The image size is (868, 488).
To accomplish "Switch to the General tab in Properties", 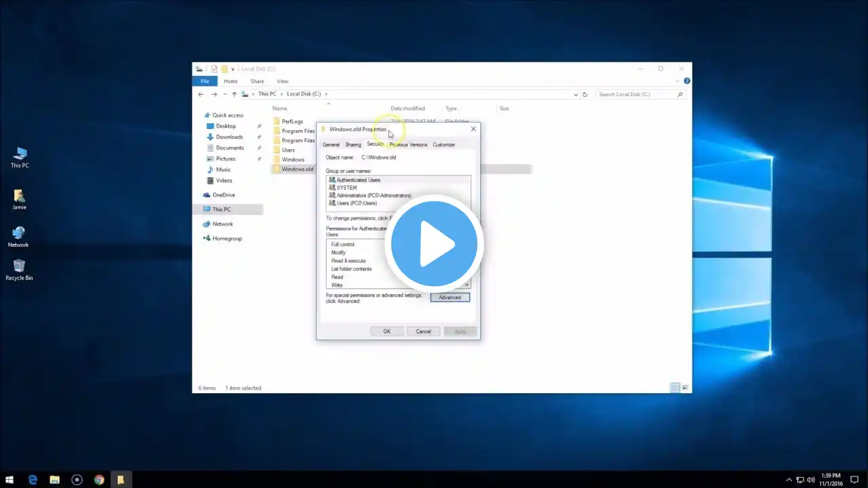I will point(331,144).
